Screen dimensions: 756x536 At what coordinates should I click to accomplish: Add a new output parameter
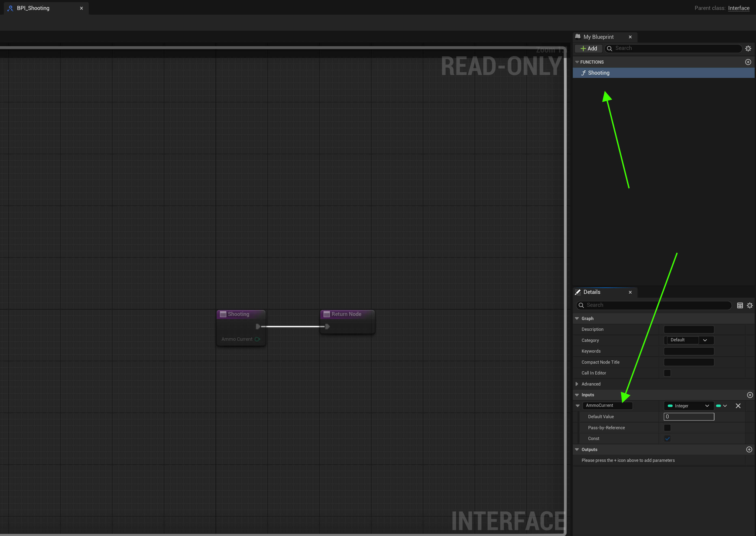tap(749, 449)
